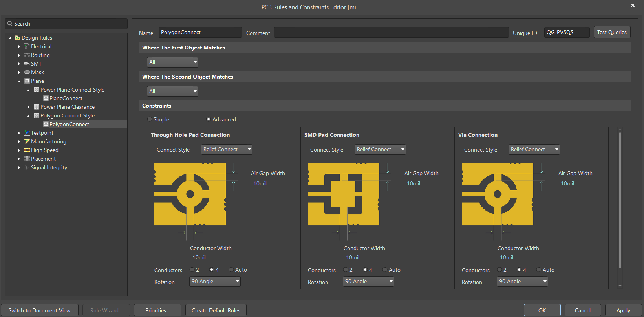The image size is (644, 317).
Task: Click the Search field in rules tree
Action: click(66, 24)
